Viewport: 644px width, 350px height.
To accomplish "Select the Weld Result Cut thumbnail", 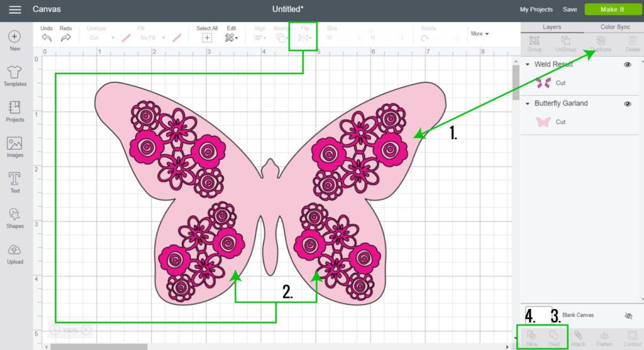I will click(543, 82).
